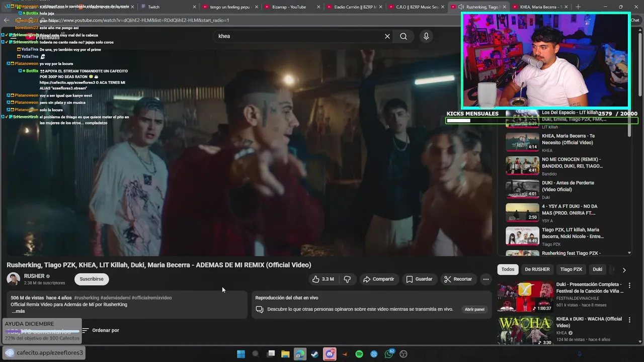The height and width of the screenshot is (362, 644).
Task: Open Spotify from taskbar
Action: pos(359,354)
